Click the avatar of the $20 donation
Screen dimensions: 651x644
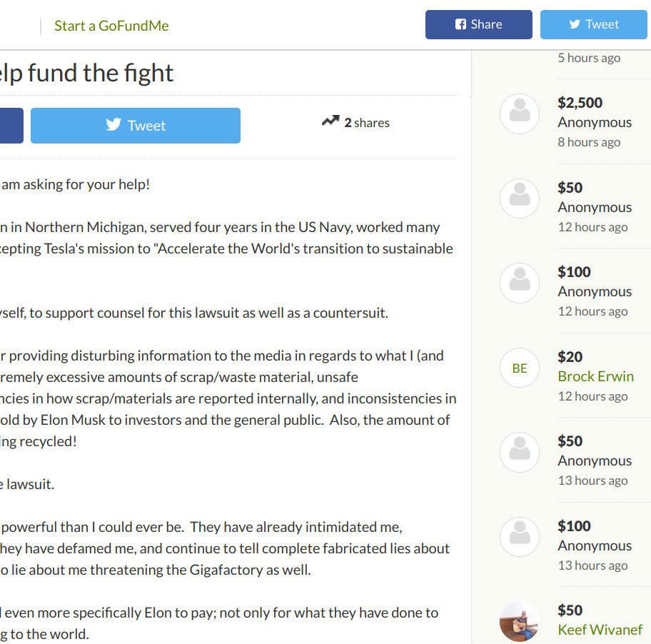click(520, 368)
